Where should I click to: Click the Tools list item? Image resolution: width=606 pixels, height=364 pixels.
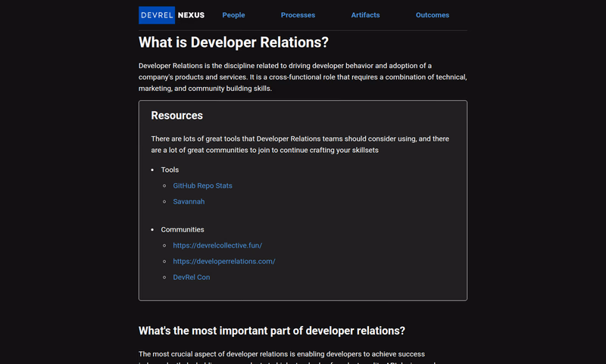tap(170, 170)
